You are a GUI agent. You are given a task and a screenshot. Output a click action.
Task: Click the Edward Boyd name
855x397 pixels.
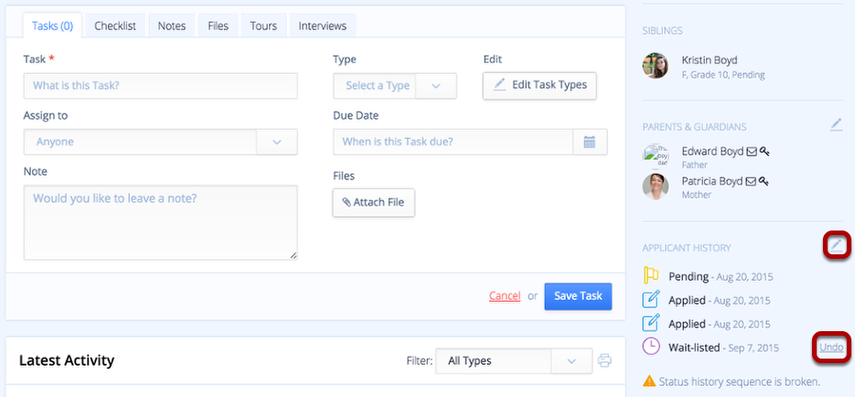coord(713,152)
